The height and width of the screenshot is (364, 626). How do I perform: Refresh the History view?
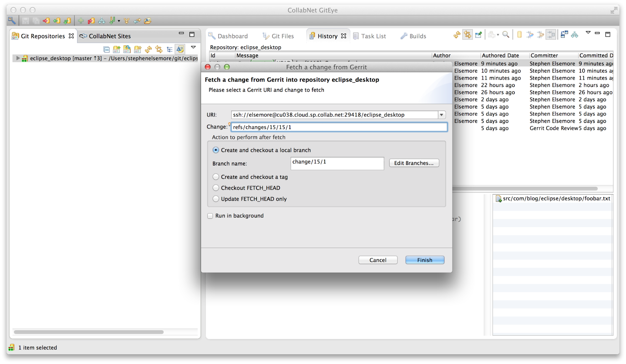tap(456, 35)
